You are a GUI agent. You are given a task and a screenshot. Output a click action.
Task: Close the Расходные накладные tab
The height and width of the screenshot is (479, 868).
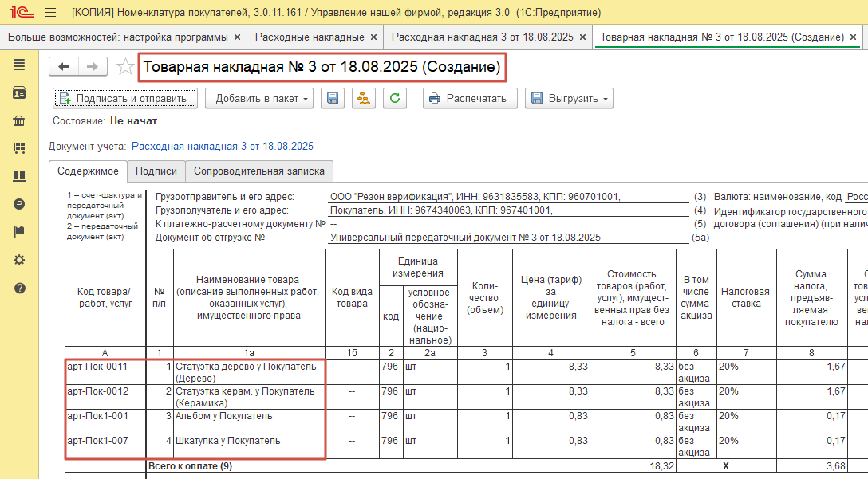373,37
